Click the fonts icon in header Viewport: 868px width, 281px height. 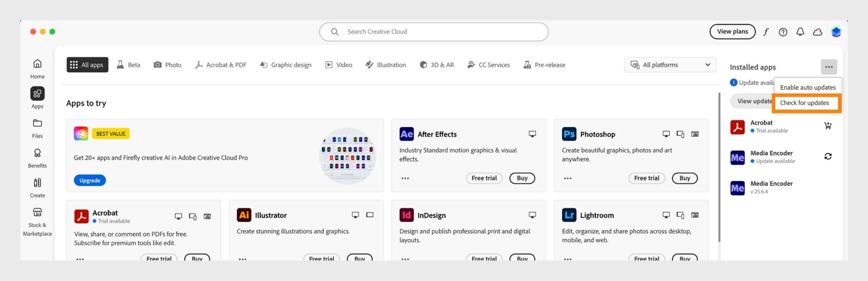click(x=766, y=32)
